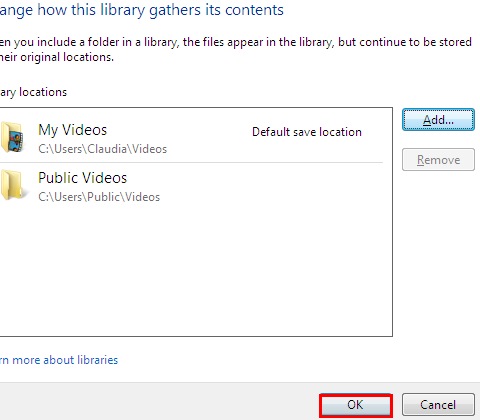The height and width of the screenshot is (420, 480).
Task: Click the C:\Users\Claudia\Videos path text
Action: pos(102,149)
